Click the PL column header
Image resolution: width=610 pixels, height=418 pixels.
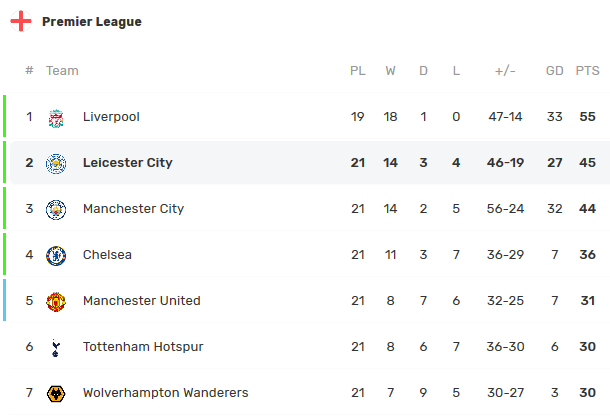(358, 71)
